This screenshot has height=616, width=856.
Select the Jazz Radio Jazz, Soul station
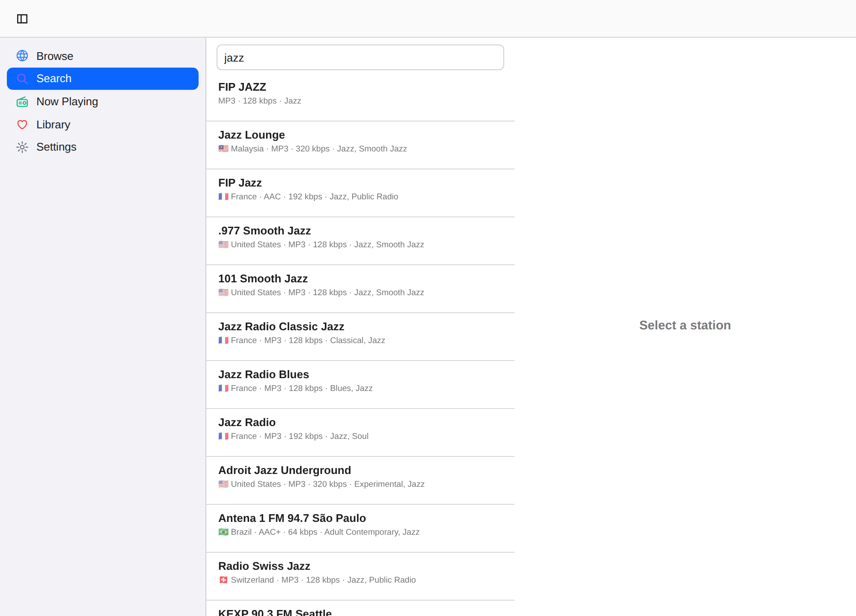pyautogui.click(x=360, y=432)
